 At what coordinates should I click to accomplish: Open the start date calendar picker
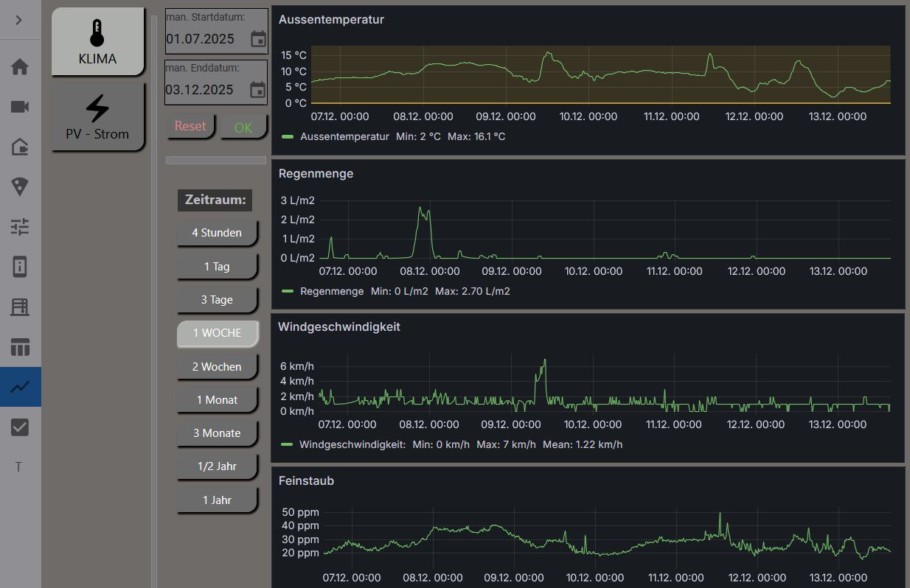258,39
